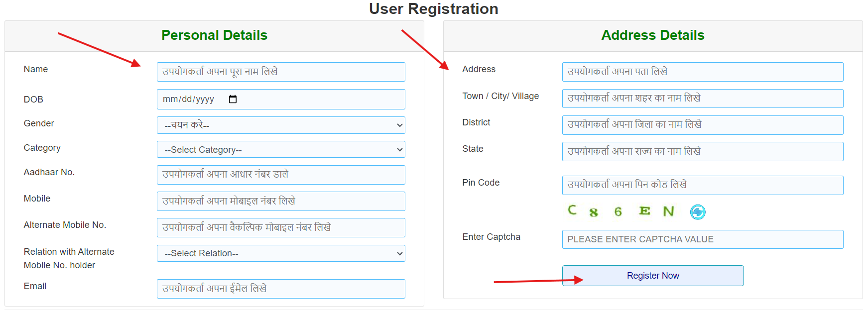
Task: Focus the State text field
Action: (702, 151)
